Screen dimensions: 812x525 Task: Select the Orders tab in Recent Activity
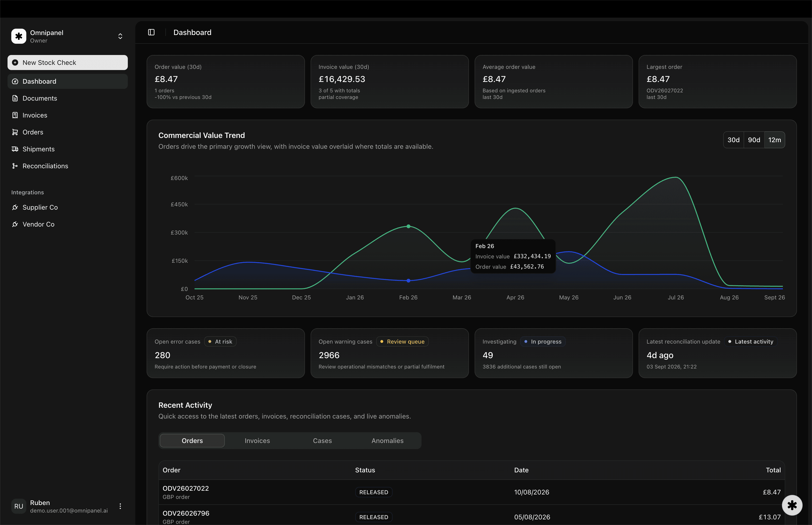coord(192,441)
